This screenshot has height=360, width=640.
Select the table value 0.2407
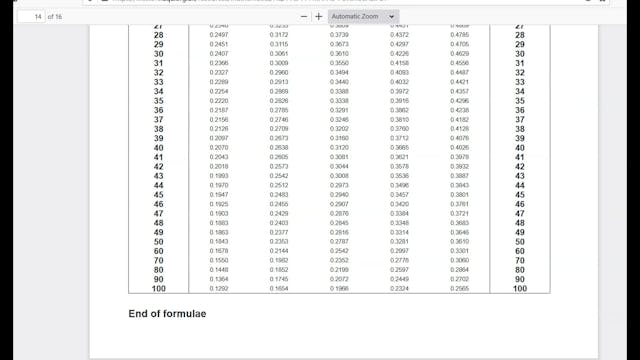pos(219,53)
